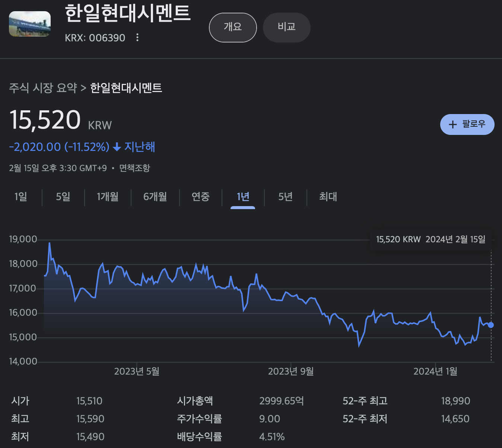Click the plus icon in the 팔로우 button
Screen dimensions: 502x448
452,124
